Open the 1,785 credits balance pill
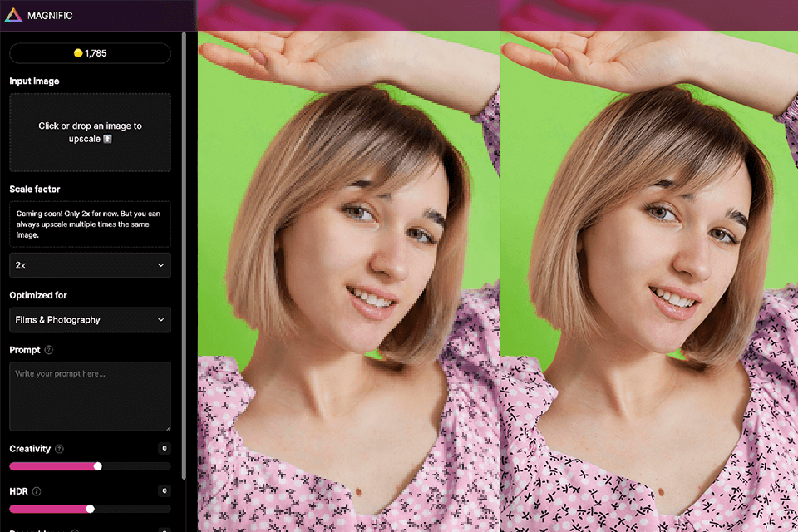 [90, 53]
